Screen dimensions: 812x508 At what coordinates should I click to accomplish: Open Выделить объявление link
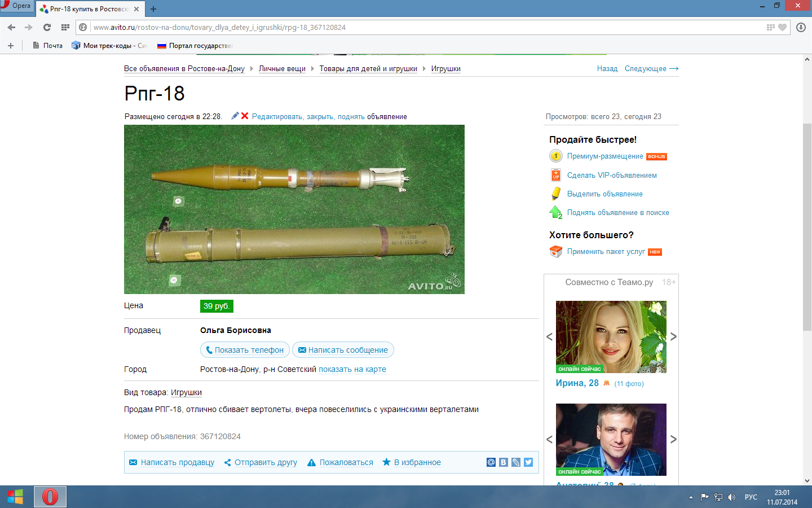pos(605,194)
